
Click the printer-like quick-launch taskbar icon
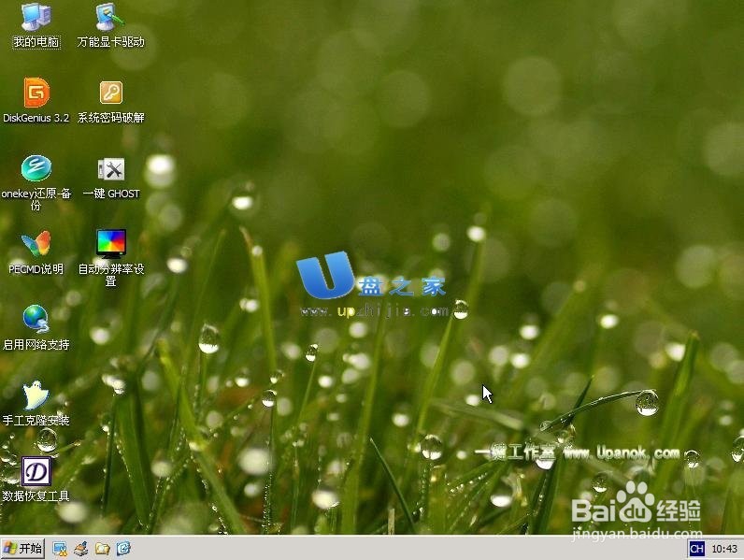[81, 549]
